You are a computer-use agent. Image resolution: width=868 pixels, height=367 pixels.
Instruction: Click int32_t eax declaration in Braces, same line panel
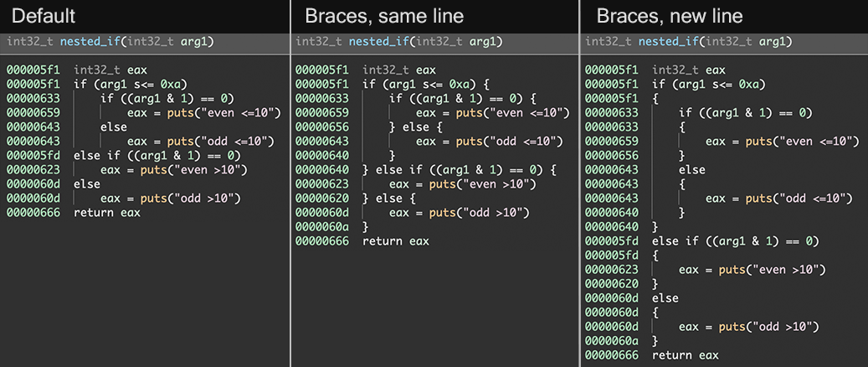tap(399, 70)
